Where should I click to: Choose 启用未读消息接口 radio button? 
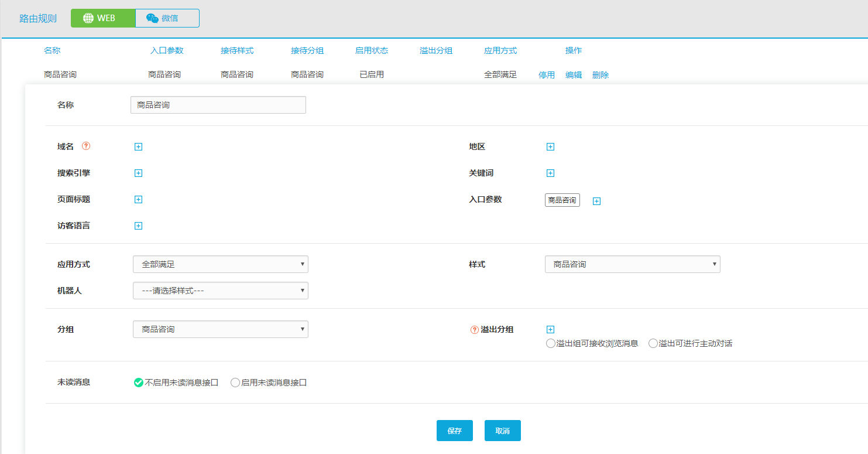(235, 383)
